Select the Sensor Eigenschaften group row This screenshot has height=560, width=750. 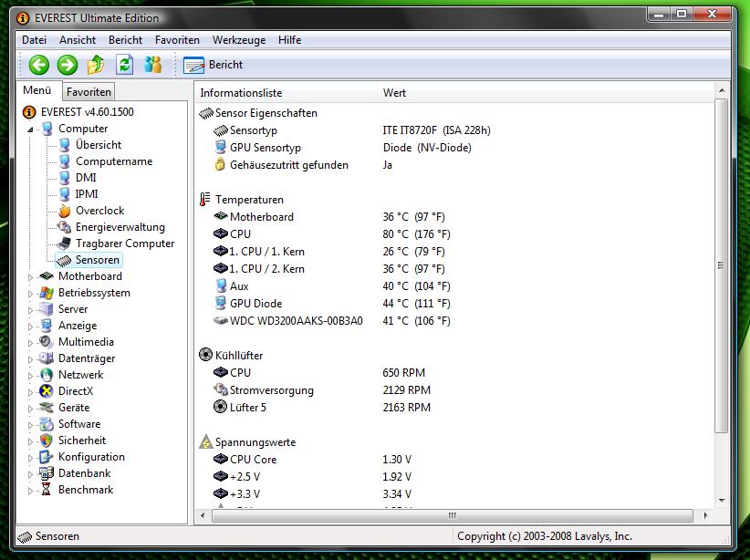pyautogui.click(x=258, y=113)
